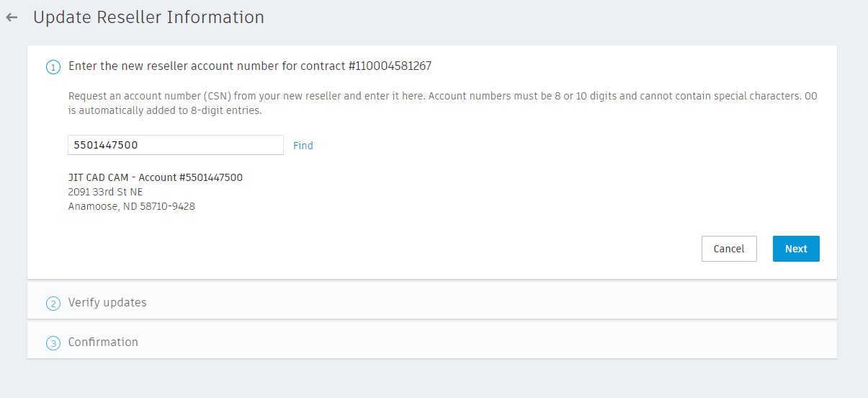Click the Find link
The image size is (868, 398).
tap(303, 146)
